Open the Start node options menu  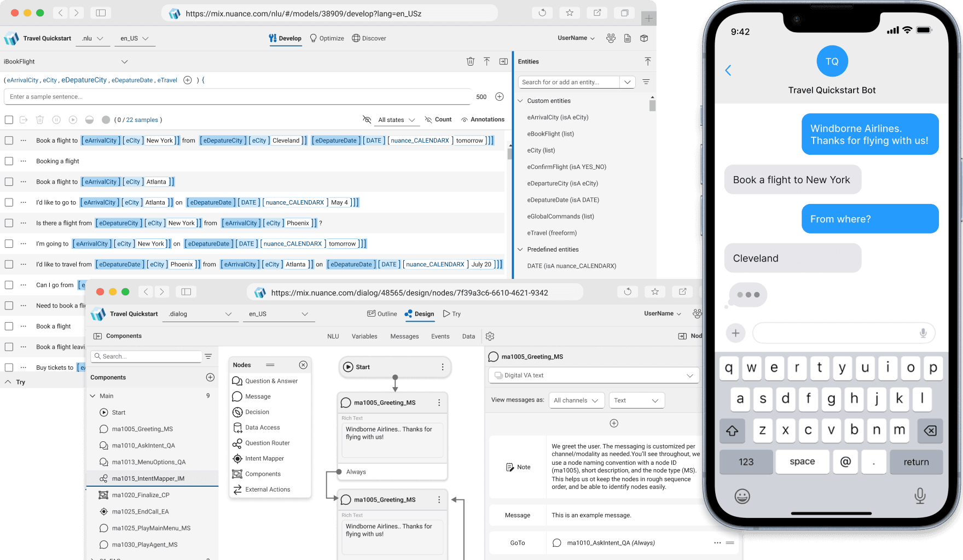443,367
